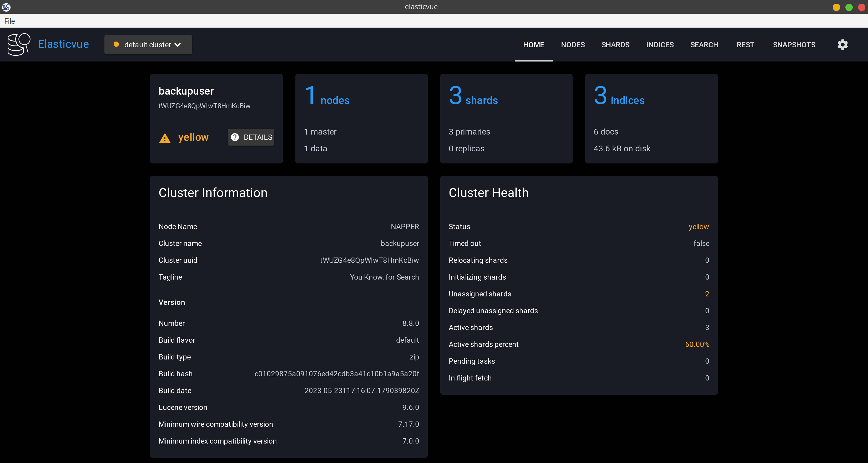Open the SEARCH tab
Screen dimensions: 868x463
click(704, 44)
